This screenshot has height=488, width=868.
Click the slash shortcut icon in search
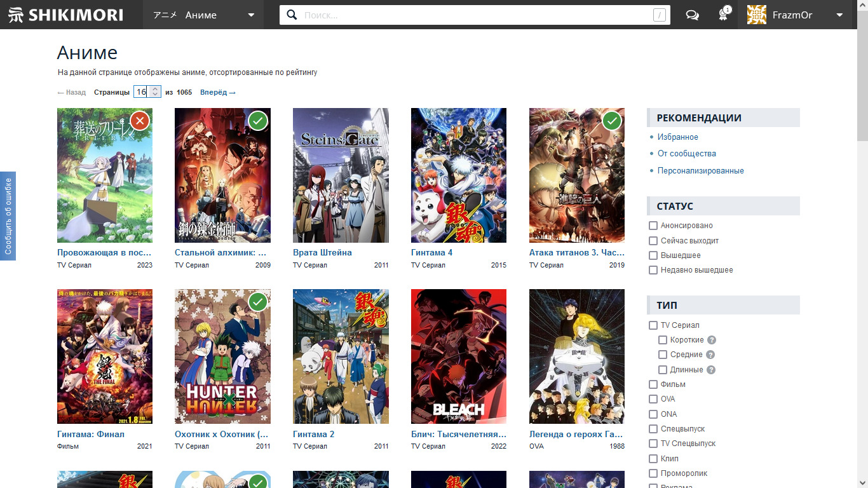pyautogui.click(x=659, y=15)
